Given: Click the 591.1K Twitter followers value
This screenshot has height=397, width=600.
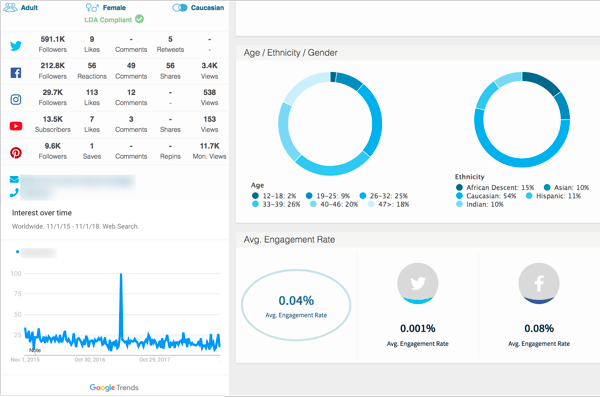Looking at the screenshot, I should (53, 39).
